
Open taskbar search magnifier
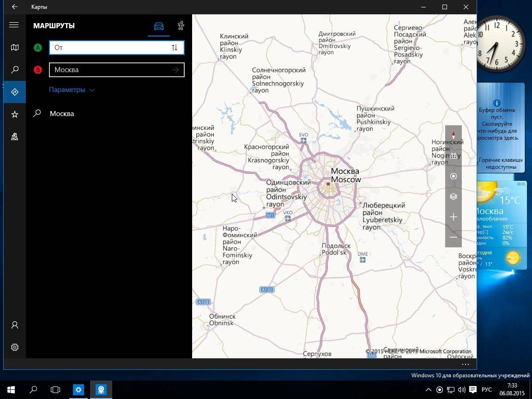pos(33,389)
